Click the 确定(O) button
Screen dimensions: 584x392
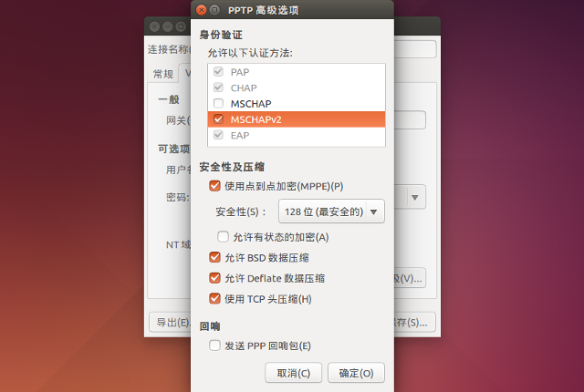(x=356, y=373)
